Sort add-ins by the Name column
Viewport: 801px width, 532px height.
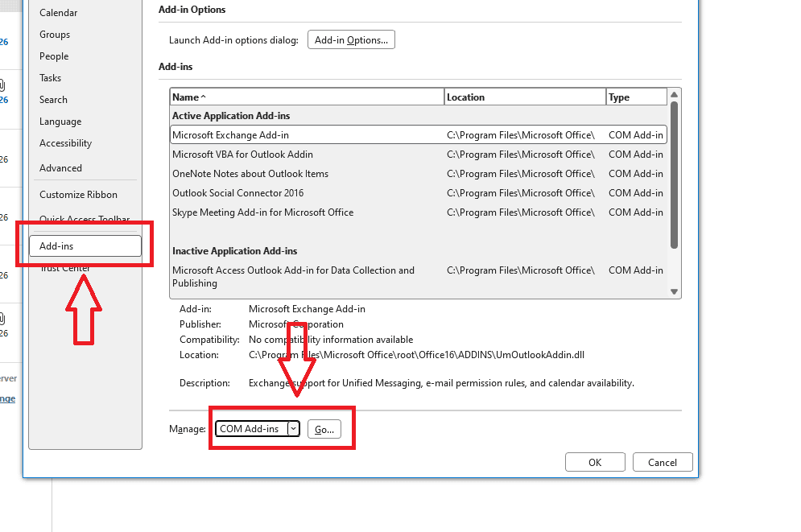tap(307, 97)
